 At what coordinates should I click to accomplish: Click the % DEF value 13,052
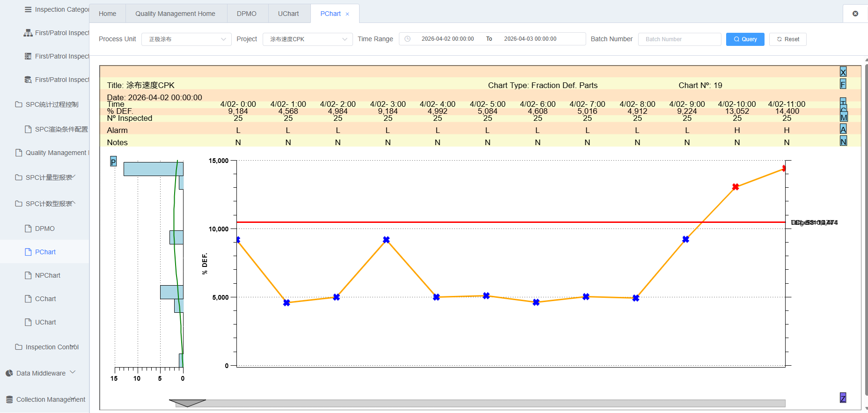(737, 111)
